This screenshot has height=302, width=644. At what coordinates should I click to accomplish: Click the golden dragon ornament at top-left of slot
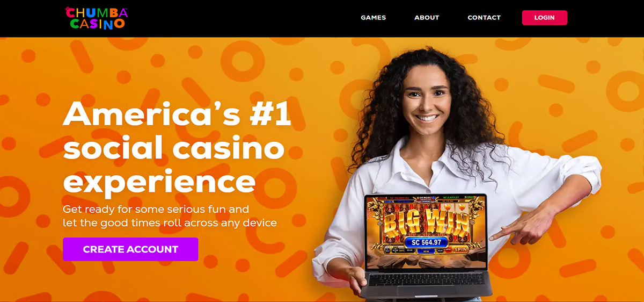pyautogui.click(x=376, y=208)
